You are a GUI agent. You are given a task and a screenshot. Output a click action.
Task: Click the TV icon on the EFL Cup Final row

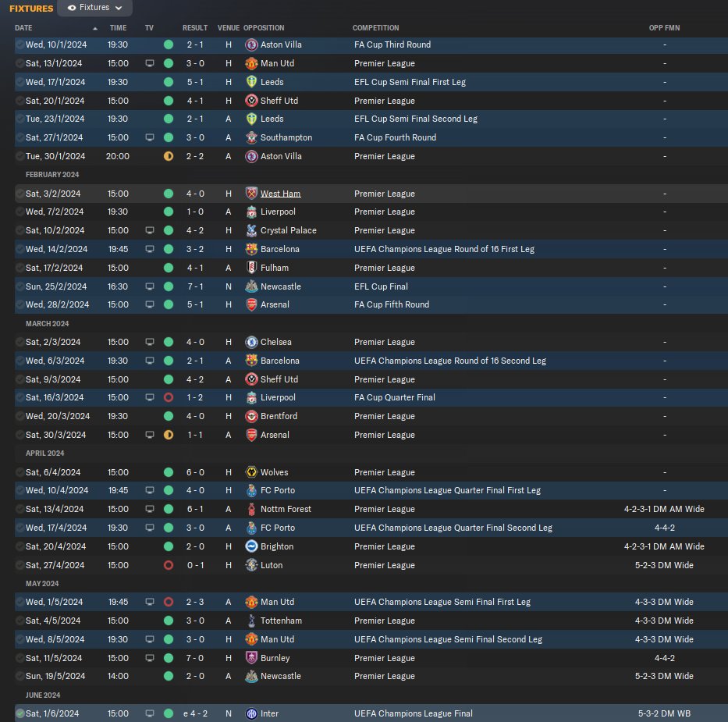(x=150, y=286)
